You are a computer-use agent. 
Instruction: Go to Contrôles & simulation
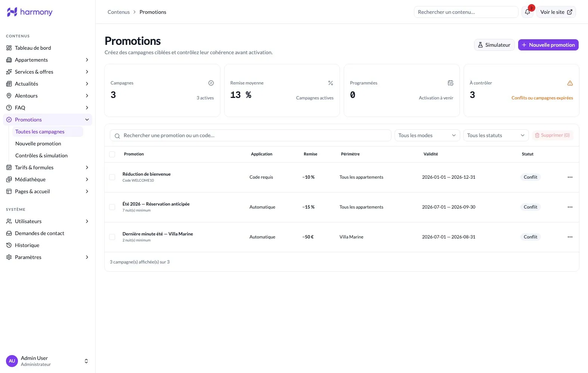(48, 155)
